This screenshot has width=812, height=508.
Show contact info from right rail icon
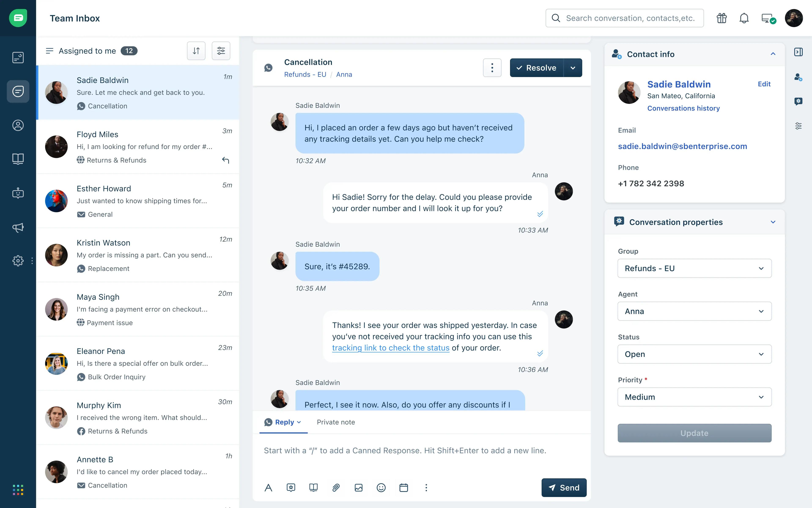tap(799, 77)
